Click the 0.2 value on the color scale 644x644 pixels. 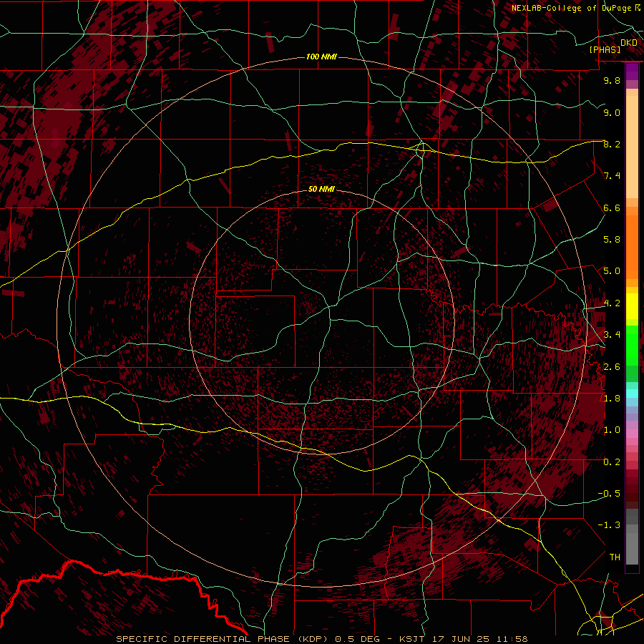click(612, 462)
